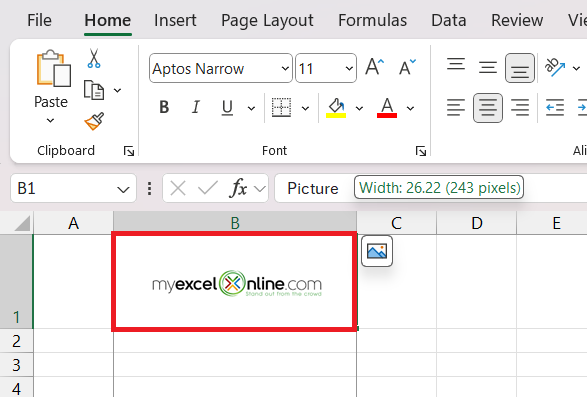Choose the Orientation ab arrow icon
The height and width of the screenshot is (397, 587).
pyautogui.click(x=555, y=67)
